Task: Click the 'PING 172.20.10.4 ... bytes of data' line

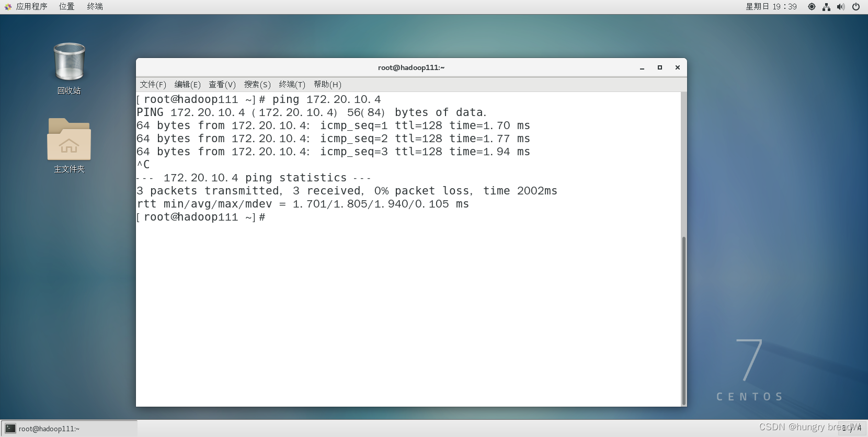Action: [x=312, y=112]
